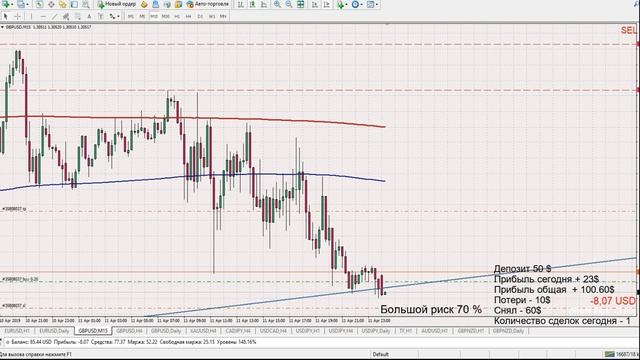Select the vertical line drawing tool
This screenshot has width=640, height=360.
31,16
